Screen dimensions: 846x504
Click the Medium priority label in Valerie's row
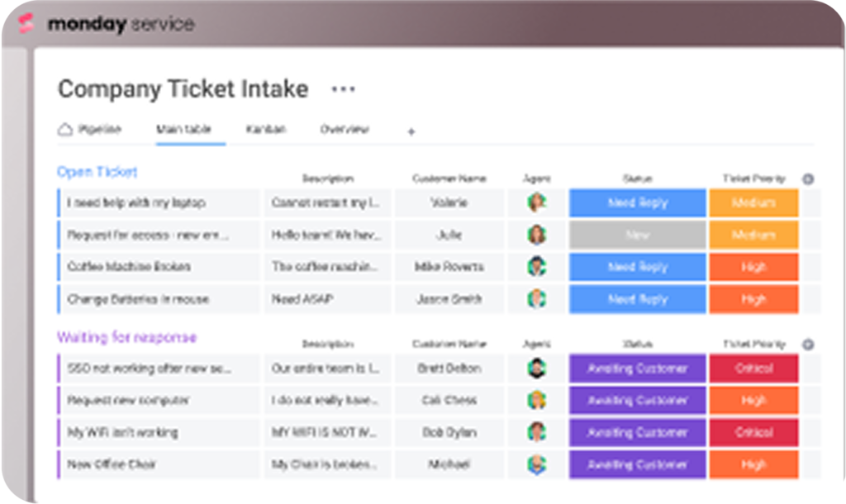(x=753, y=203)
